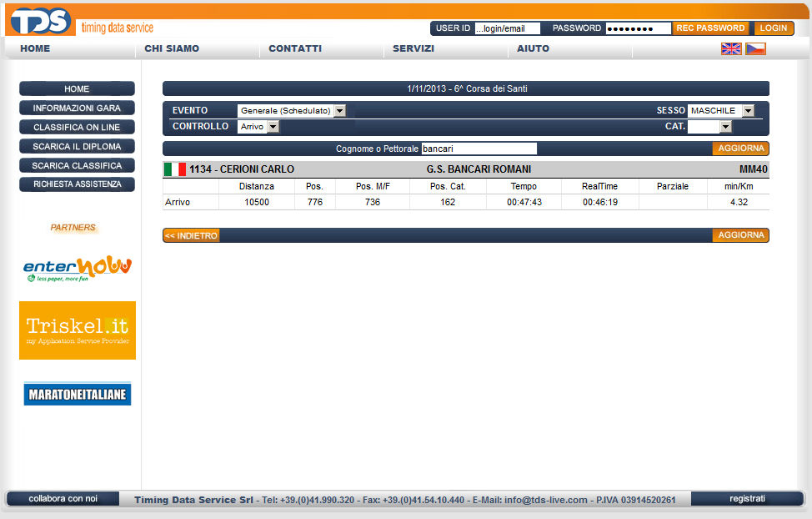Click the REC PASSWORD button

click(710, 28)
